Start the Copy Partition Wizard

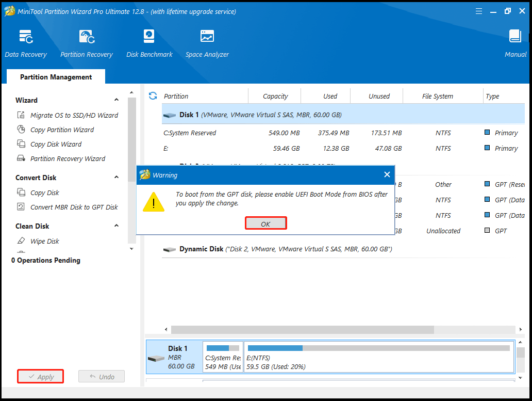click(55, 130)
